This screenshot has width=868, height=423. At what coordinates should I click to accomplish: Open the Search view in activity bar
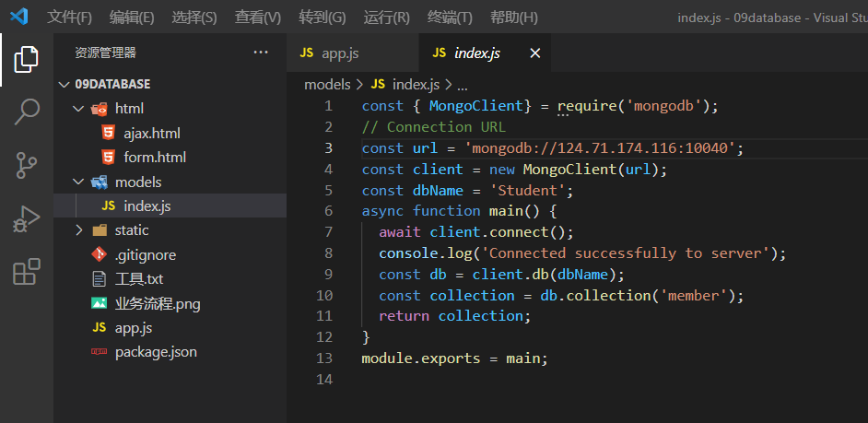click(26, 112)
